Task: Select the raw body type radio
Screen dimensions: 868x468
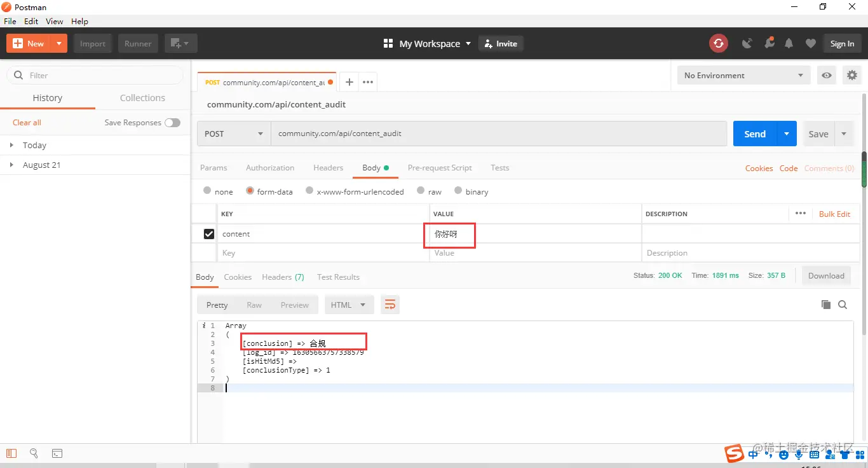Action: [421, 191]
